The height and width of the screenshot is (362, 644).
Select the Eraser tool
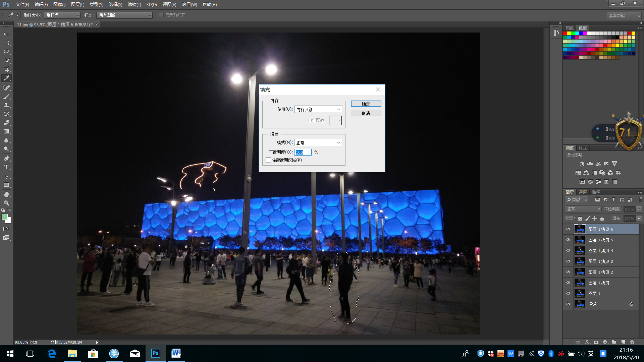point(6,123)
